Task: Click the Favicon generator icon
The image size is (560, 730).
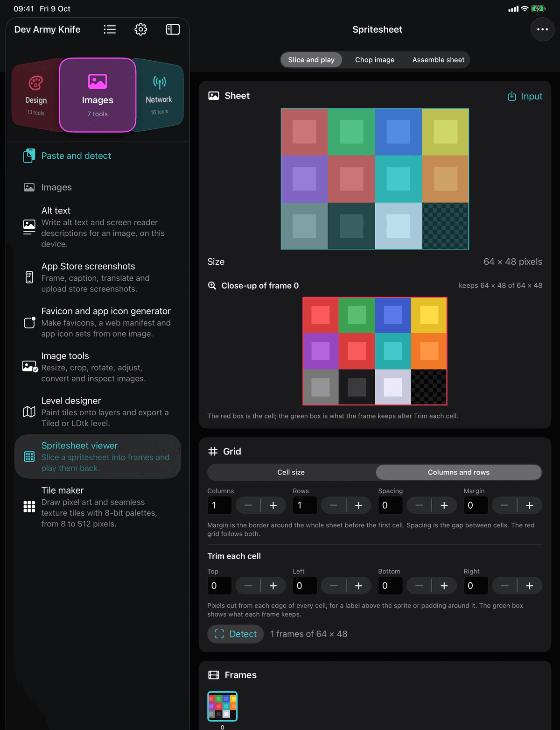Action: point(29,322)
